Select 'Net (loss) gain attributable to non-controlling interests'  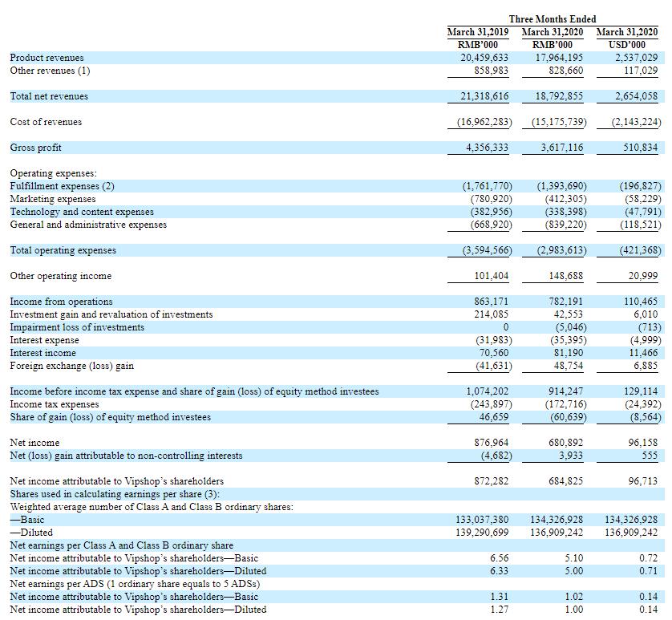(127, 456)
